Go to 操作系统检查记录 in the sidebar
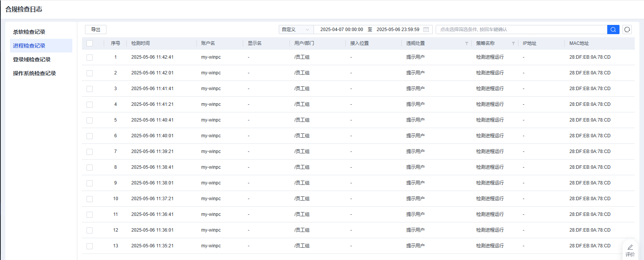Viewport: 644px width, 260px height. coord(34,73)
